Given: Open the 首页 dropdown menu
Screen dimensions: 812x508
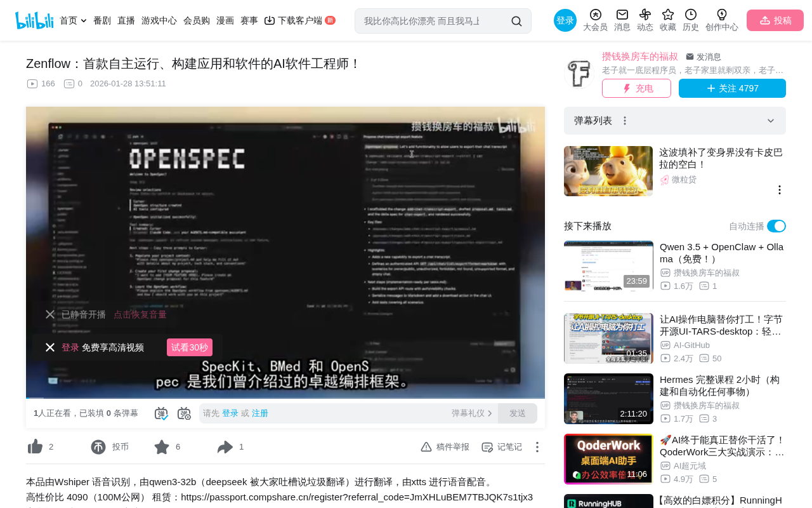Looking at the screenshot, I should (x=73, y=20).
